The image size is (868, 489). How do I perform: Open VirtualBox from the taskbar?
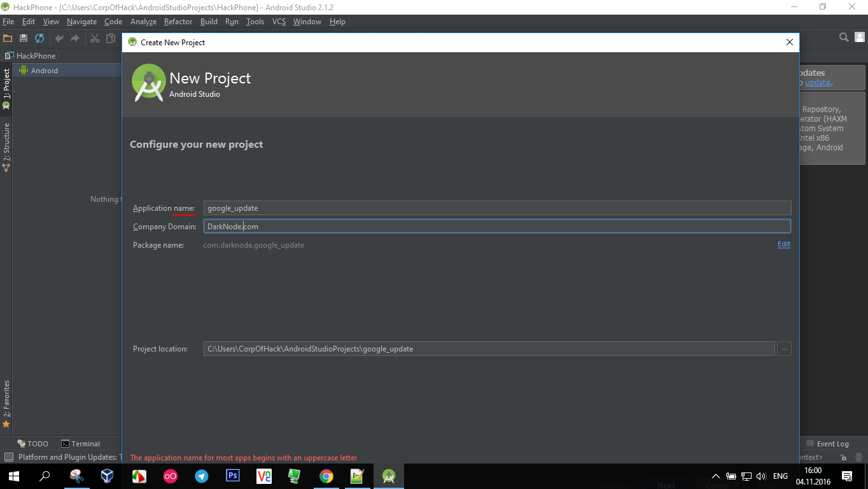pos(108,476)
